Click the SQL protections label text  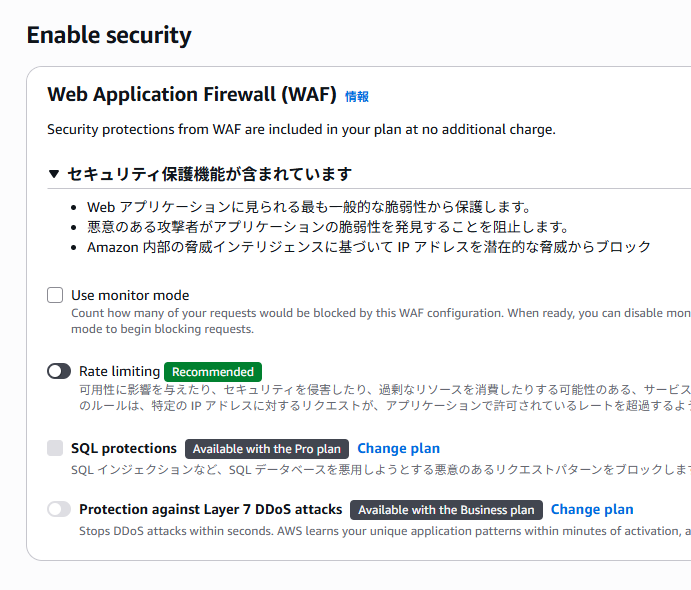click(124, 448)
